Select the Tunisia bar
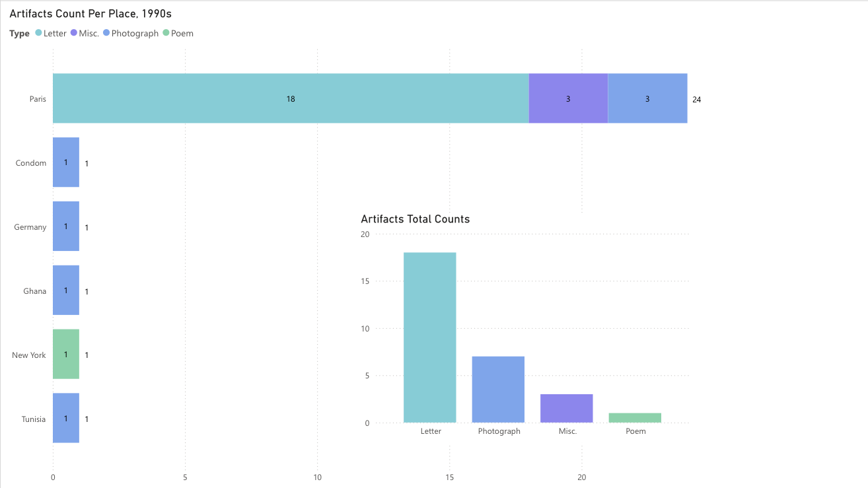 [66, 419]
